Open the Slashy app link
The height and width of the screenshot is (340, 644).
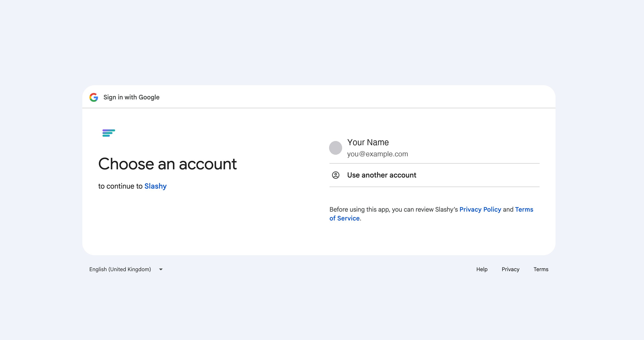155,186
